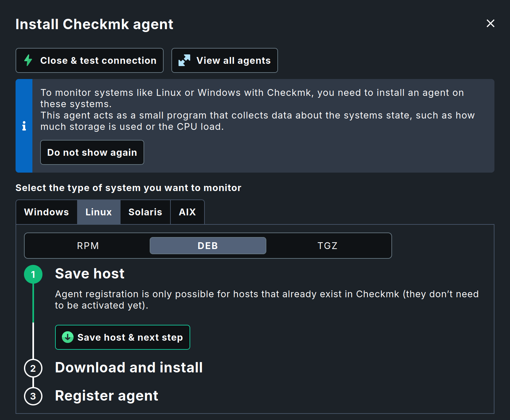The width and height of the screenshot is (510, 420).
Task: Click the green lightning bolt icon
Action: 28,60
